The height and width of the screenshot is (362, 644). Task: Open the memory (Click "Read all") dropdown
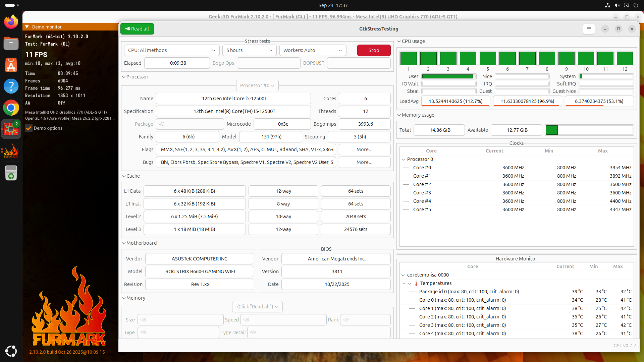click(x=257, y=307)
